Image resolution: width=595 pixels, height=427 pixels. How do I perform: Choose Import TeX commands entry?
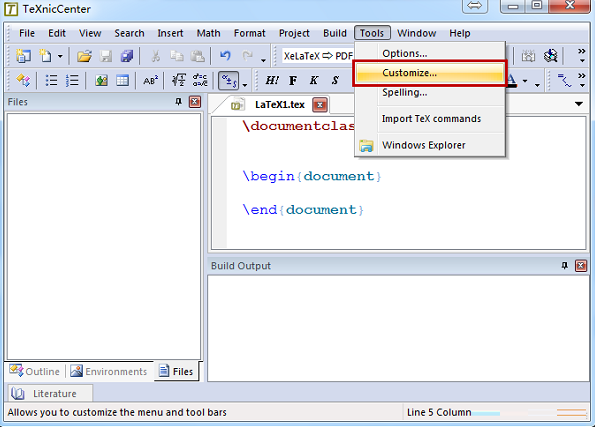click(x=430, y=119)
